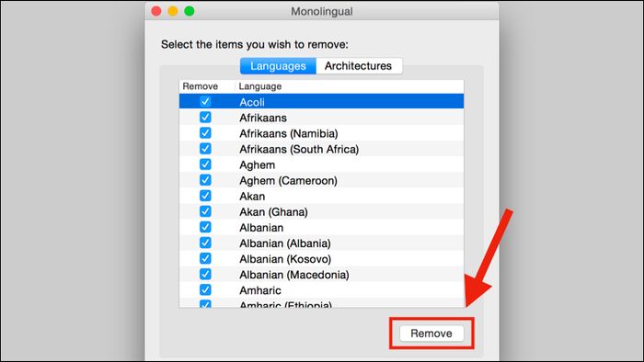Toggle Afrikaans (Namibia) checkbox
This screenshot has height=362, width=644.
coord(205,133)
